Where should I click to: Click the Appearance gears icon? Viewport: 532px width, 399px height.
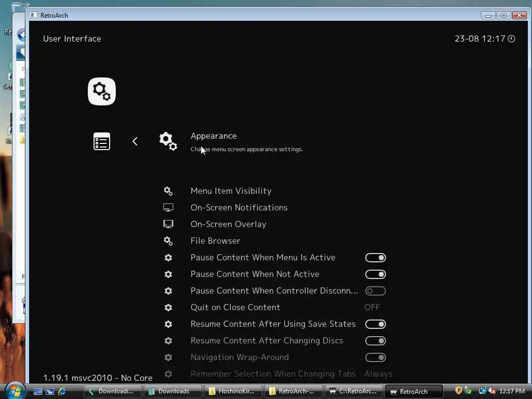coord(168,141)
